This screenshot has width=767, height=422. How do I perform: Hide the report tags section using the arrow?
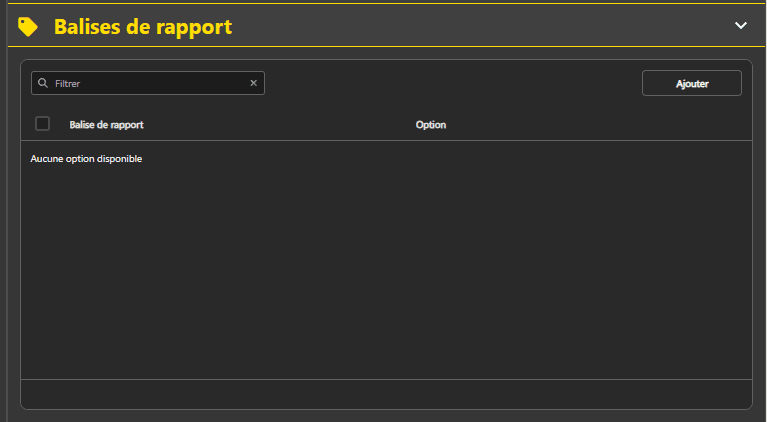pos(741,26)
